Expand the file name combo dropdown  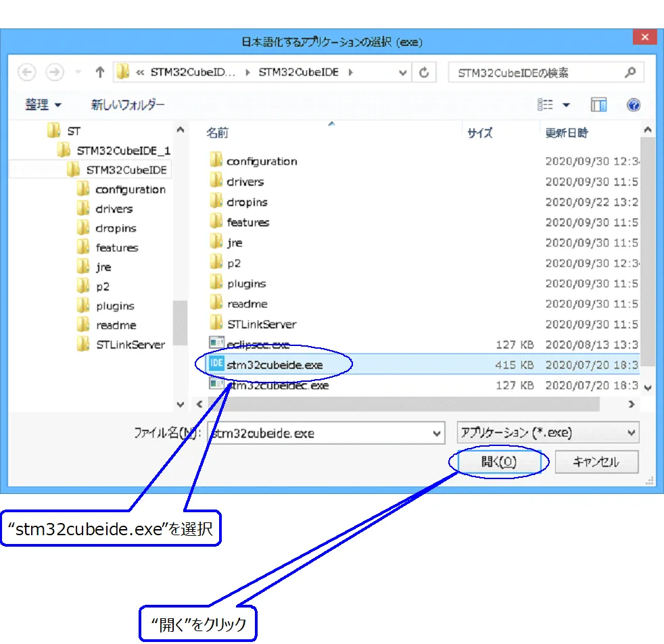pos(436,433)
